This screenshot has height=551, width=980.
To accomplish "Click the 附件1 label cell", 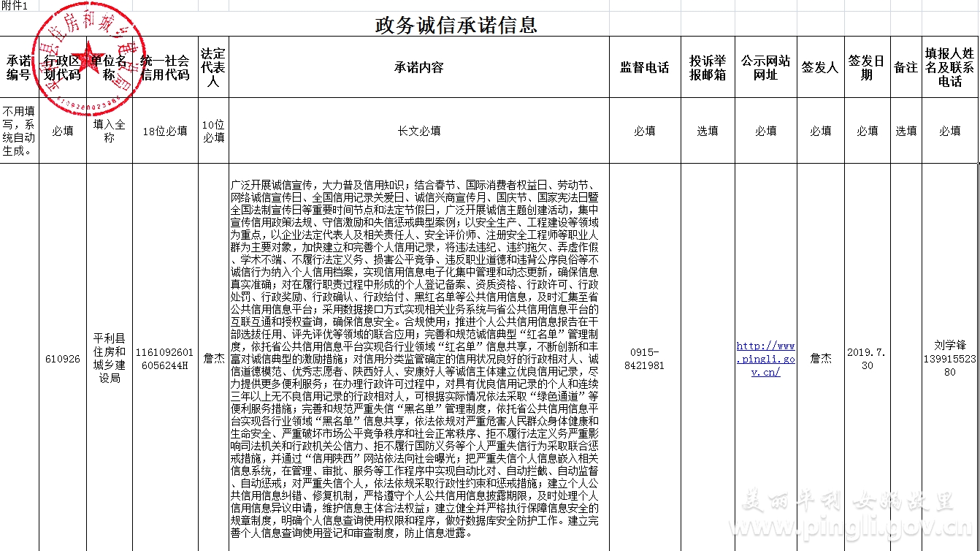I will (15, 6).
